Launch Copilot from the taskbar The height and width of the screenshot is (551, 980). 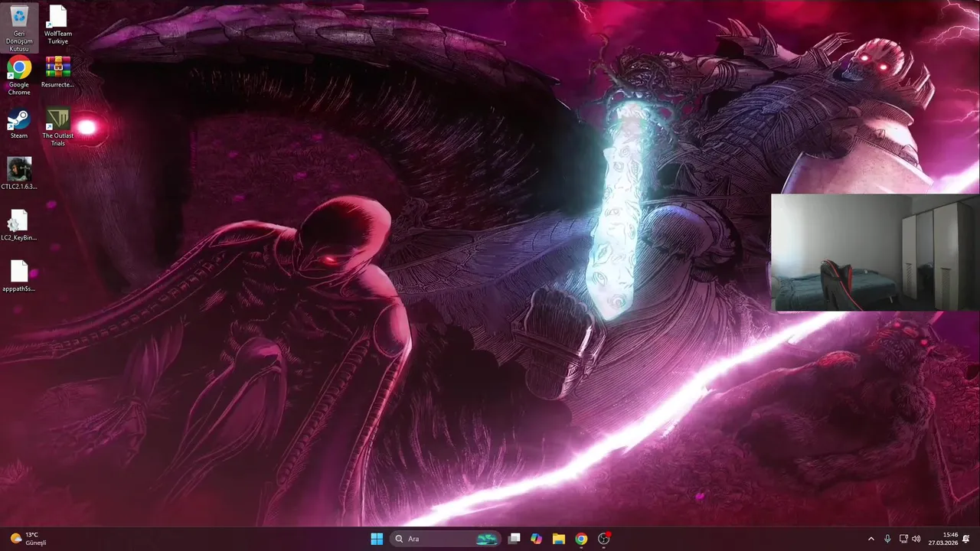coord(537,539)
